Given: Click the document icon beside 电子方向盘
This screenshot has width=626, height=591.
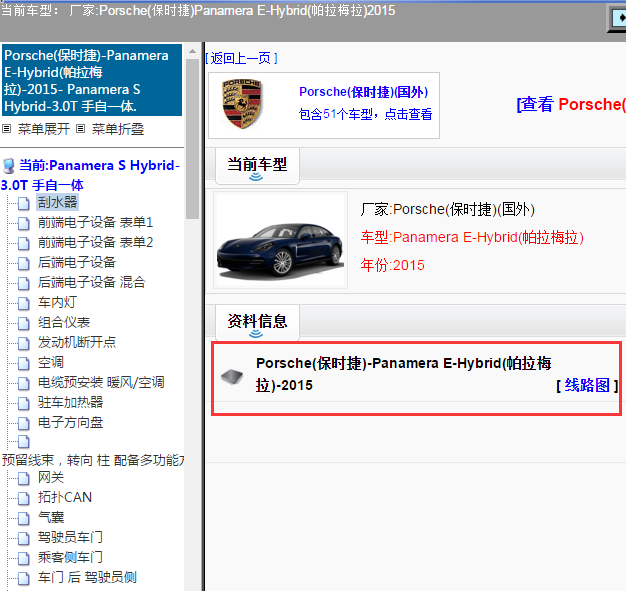Looking at the screenshot, I should 24,423.
